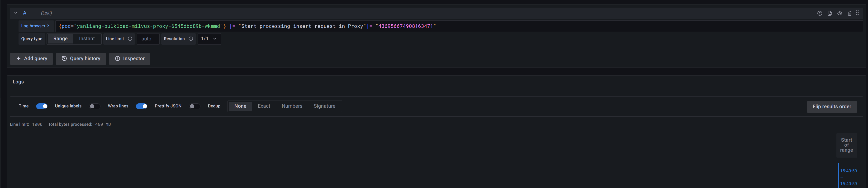
Task: Click the Resolution info icon
Action: 191,39
